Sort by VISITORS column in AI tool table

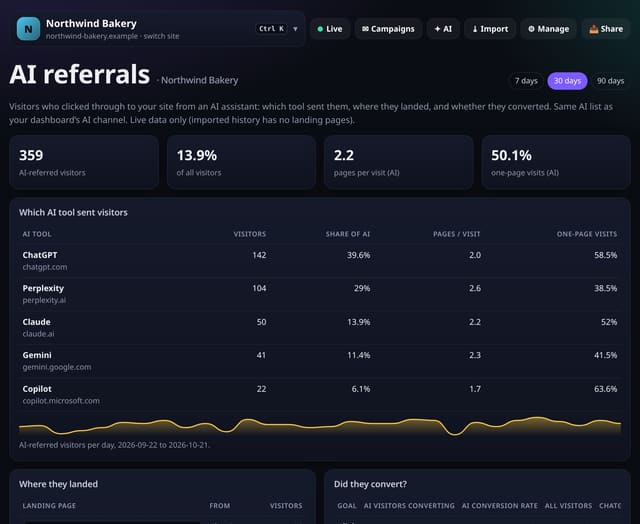250,234
